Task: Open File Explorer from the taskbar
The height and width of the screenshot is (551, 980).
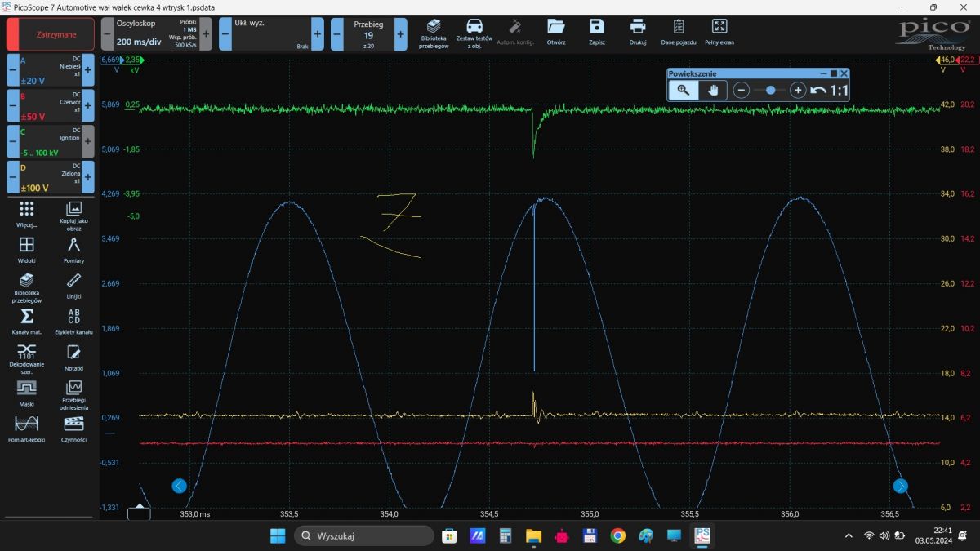Action: (x=533, y=536)
